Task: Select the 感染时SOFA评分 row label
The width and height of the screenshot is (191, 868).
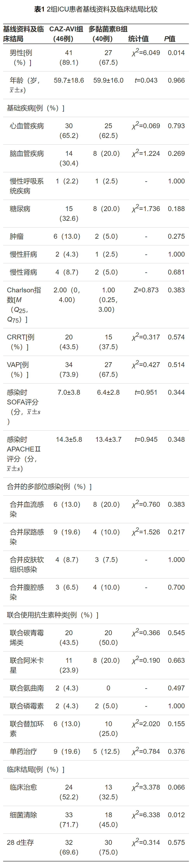Action: click(24, 407)
